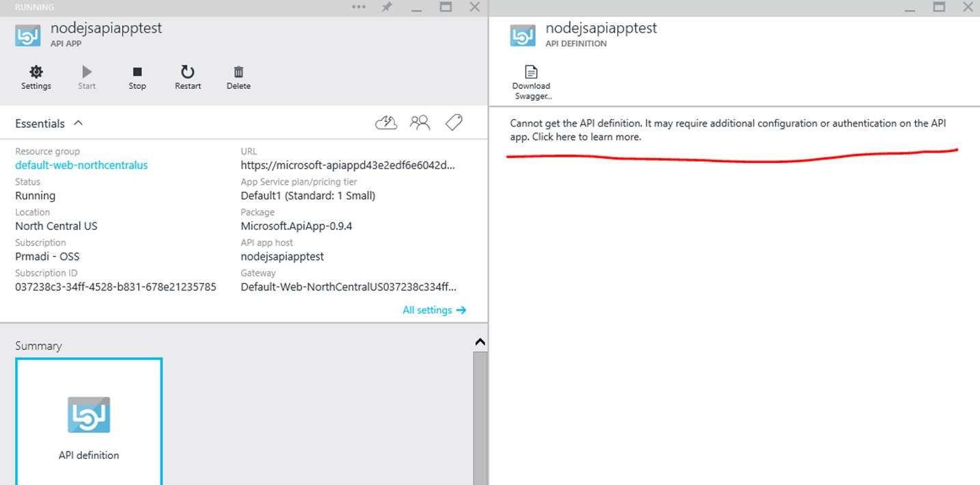Open the API definition summary tile

[89, 421]
